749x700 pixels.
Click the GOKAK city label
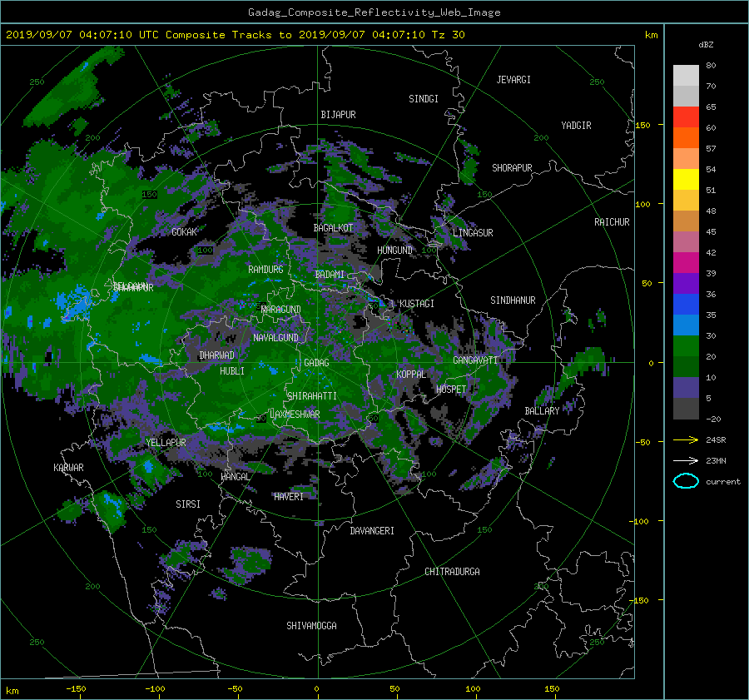pos(185,232)
